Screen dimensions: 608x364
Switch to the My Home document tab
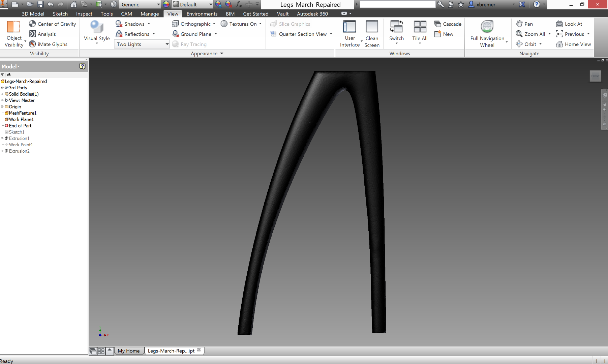129,351
